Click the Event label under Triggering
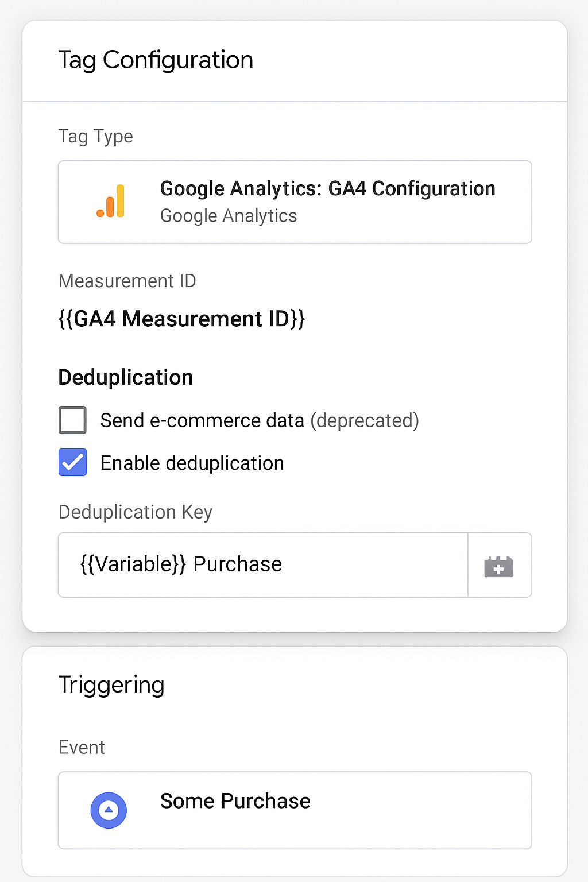 click(x=82, y=748)
